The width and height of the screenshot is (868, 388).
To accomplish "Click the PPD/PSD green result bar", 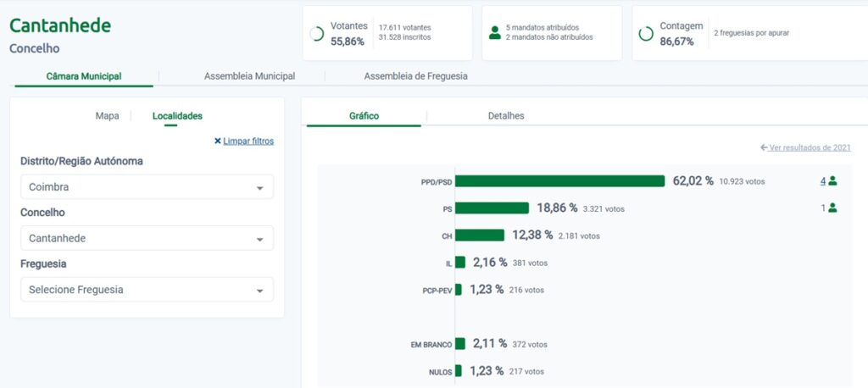I will coord(559,181).
